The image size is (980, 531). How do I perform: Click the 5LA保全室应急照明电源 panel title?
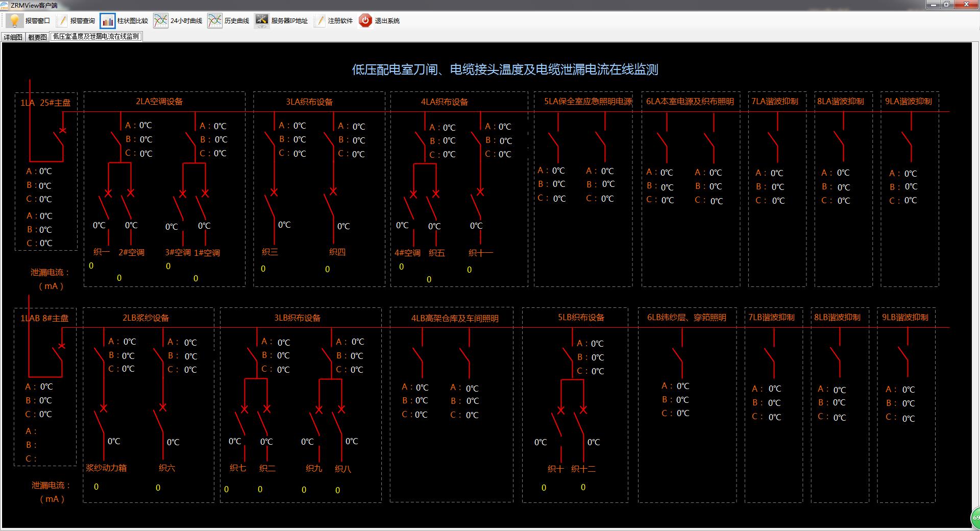click(x=588, y=102)
